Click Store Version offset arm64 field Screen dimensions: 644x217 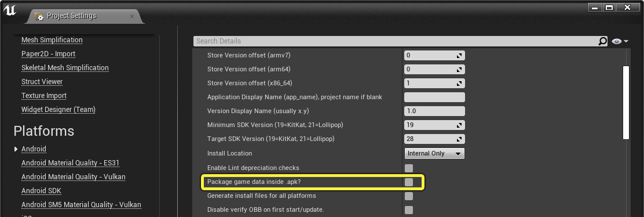coord(434,69)
